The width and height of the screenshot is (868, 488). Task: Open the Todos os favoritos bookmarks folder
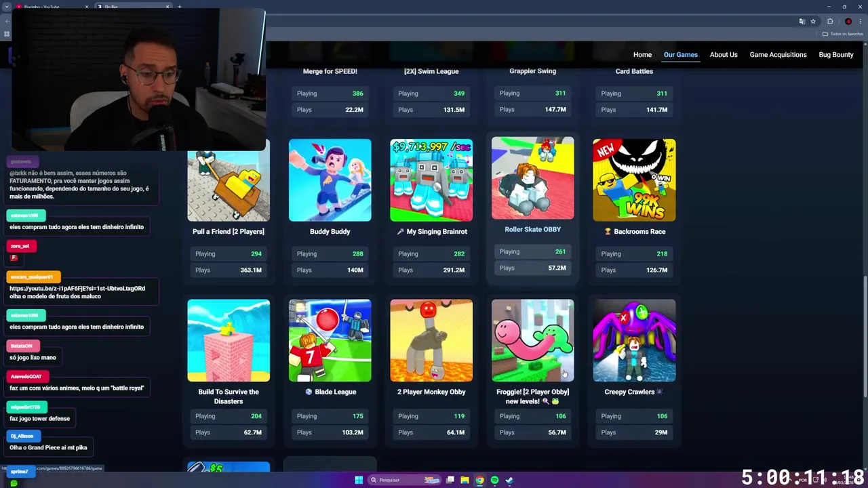pos(842,34)
